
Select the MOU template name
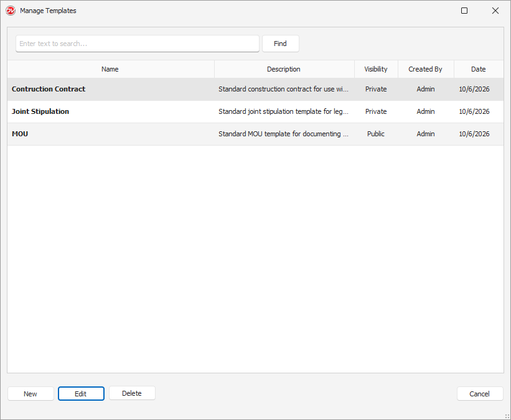[x=20, y=134]
